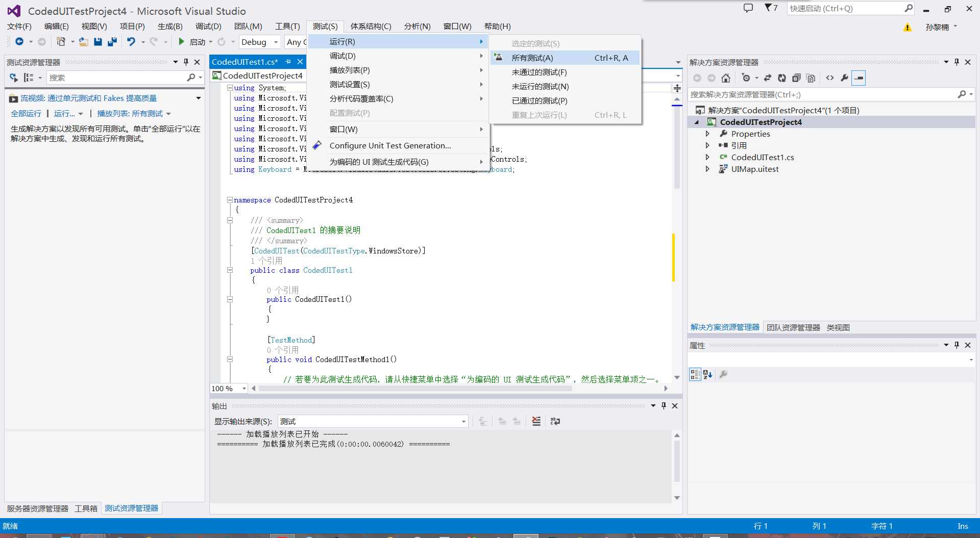Click show all files icon in solution explorer
This screenshot has height=538, width=980.
[811, 78]
